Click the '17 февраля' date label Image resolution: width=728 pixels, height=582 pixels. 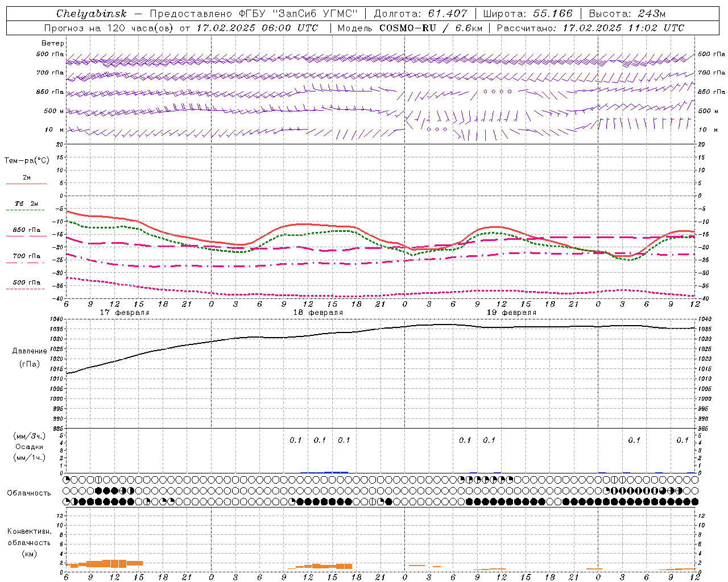(125, 313)
